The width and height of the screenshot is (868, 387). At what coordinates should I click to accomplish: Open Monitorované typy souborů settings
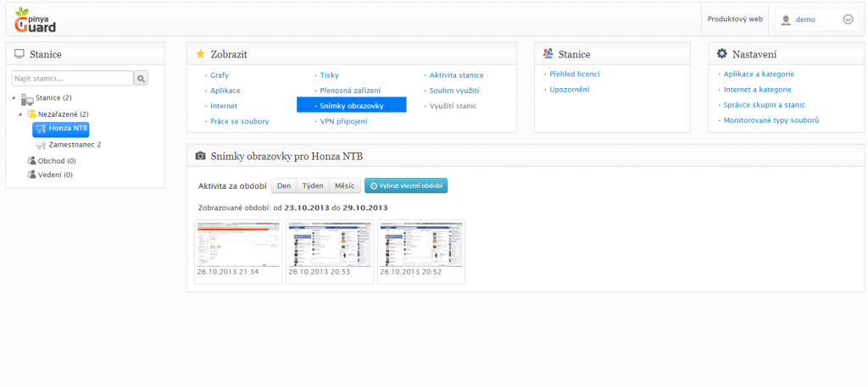(771, 120)
